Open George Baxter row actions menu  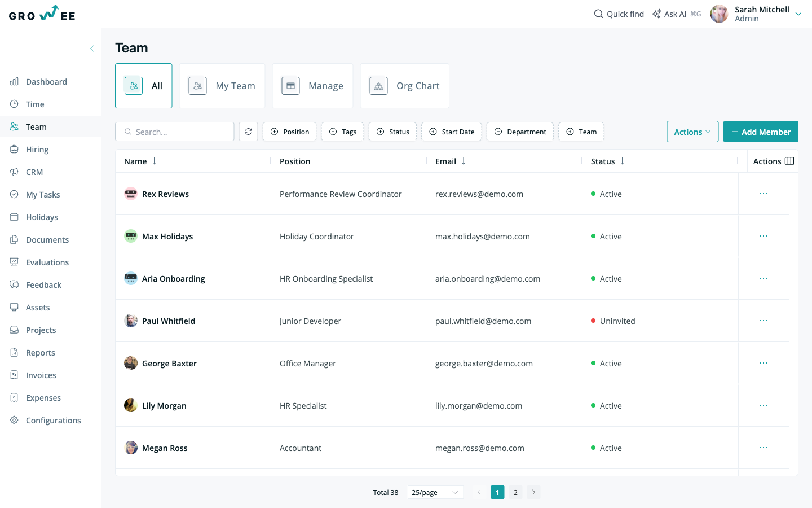click(764, 363)
